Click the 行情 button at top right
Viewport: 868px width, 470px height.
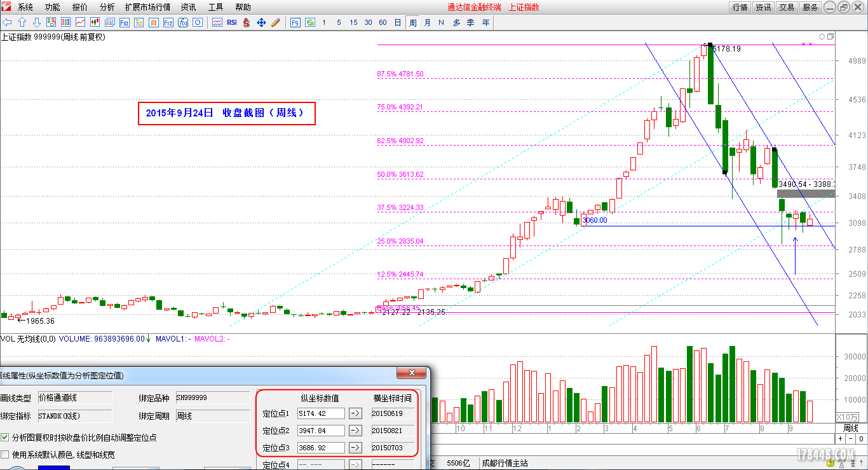pyautogui.click(x=740, y=7)
